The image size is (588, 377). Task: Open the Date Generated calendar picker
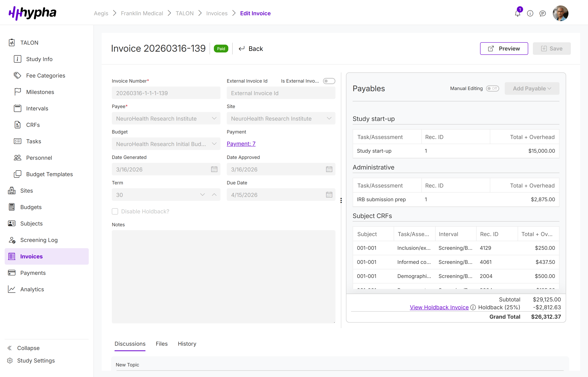coord(214,169)
